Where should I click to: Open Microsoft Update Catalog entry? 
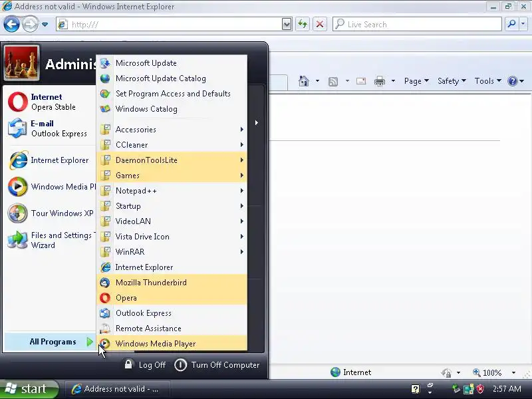coord(172,78)
